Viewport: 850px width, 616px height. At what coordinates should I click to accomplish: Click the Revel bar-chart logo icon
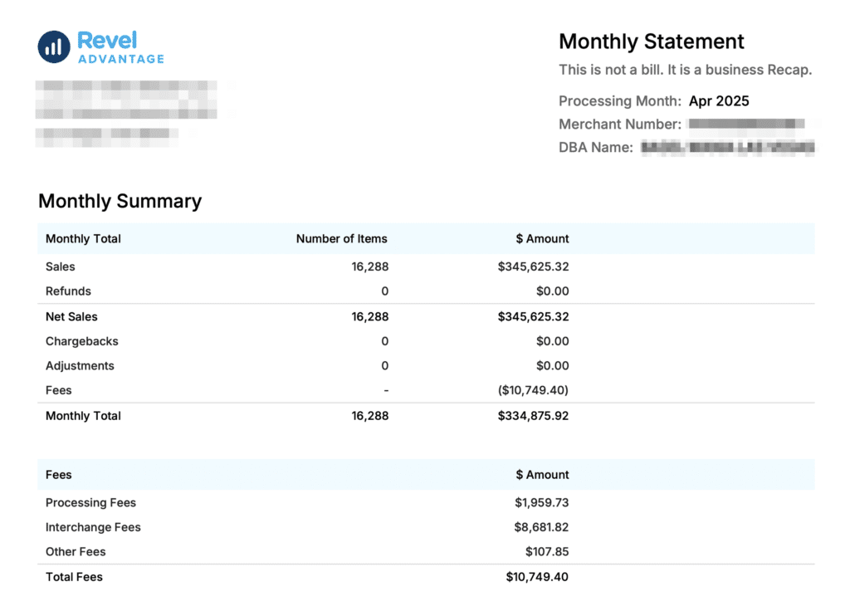pyautogui.click(x=54, y=46)
